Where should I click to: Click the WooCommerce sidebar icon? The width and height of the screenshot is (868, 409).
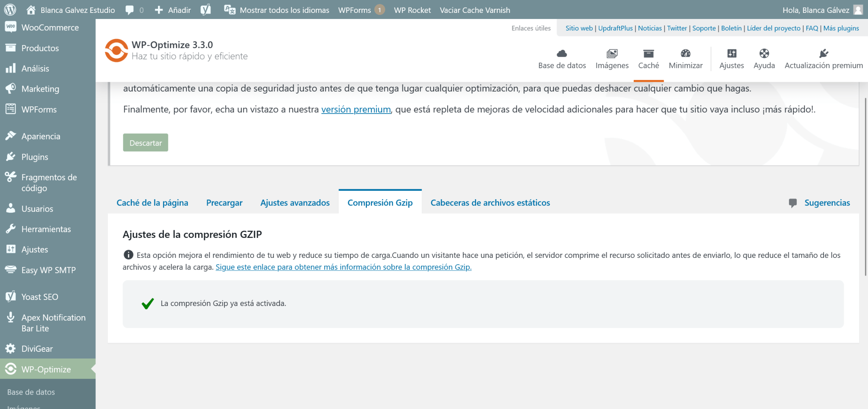click(x=11, y=27)
